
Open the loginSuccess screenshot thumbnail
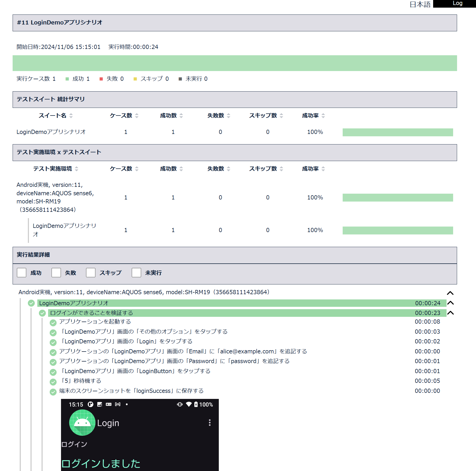coord(140,435)
